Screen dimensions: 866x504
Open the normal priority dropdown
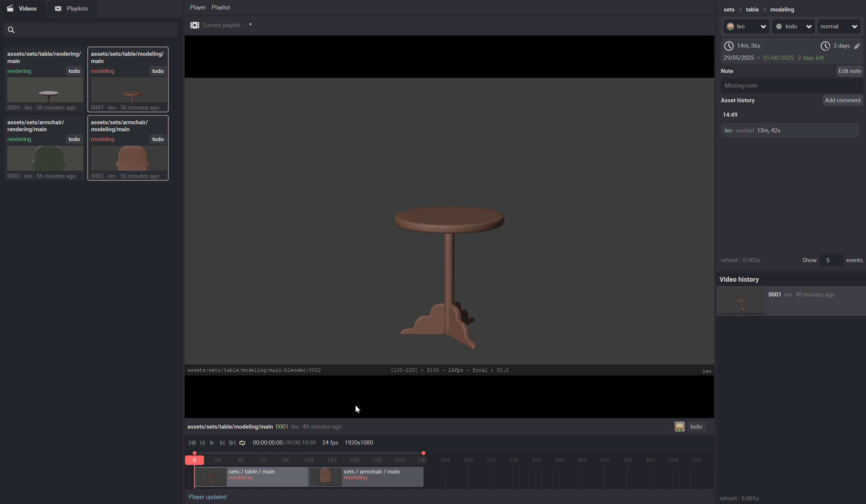click(x=839, y=27)
